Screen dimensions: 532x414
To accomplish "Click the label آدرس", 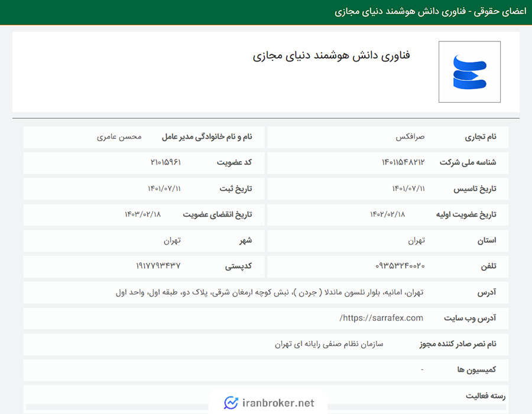I will (487, 292).
